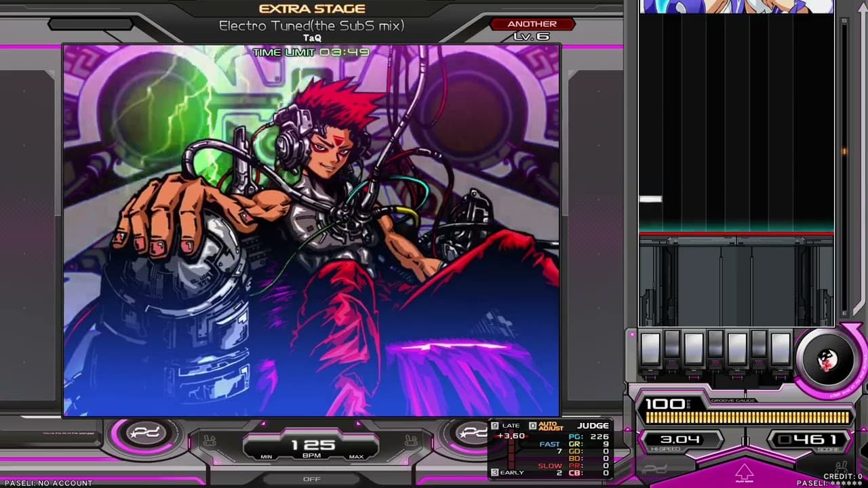
Task: Click the FAST count label
Action: click(x=550, y=445)
